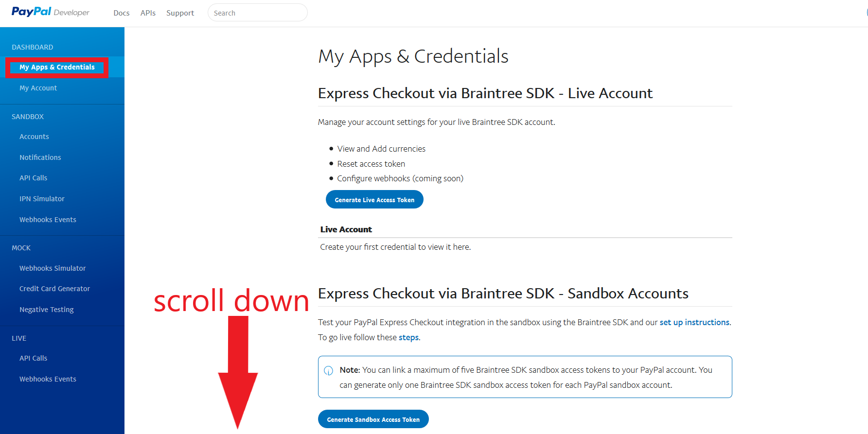Open Sandbox API Calls
Screen dimensions: 868x434
coord(33,178)
